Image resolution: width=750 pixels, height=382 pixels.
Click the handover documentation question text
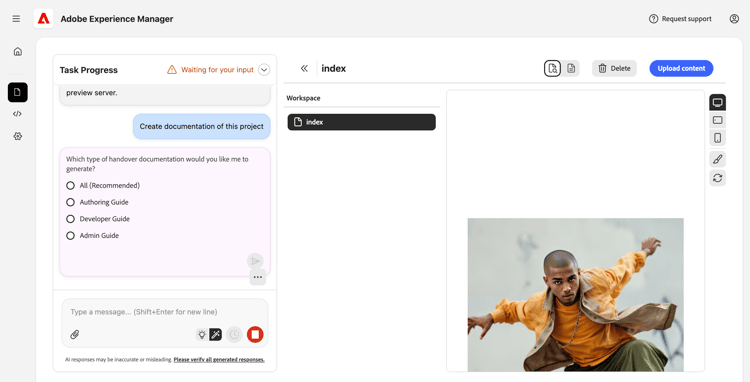click(x=157, y=164)
